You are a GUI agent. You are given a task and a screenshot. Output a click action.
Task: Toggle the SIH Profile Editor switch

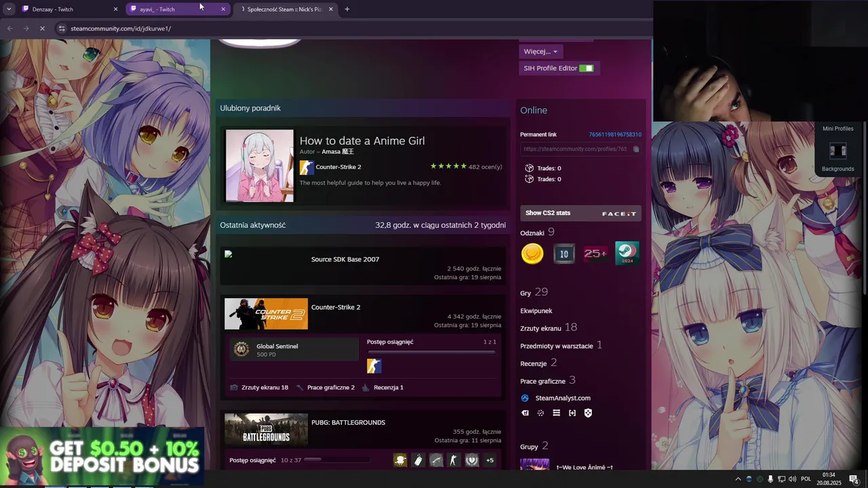click(587, 68)
